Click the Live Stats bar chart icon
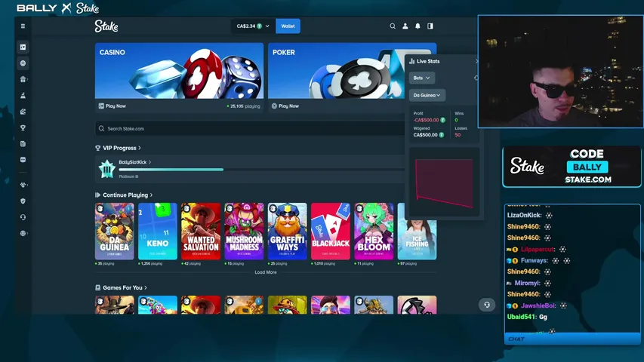Image resolution: width=644 pixels, height=362 pixels. 412,61
